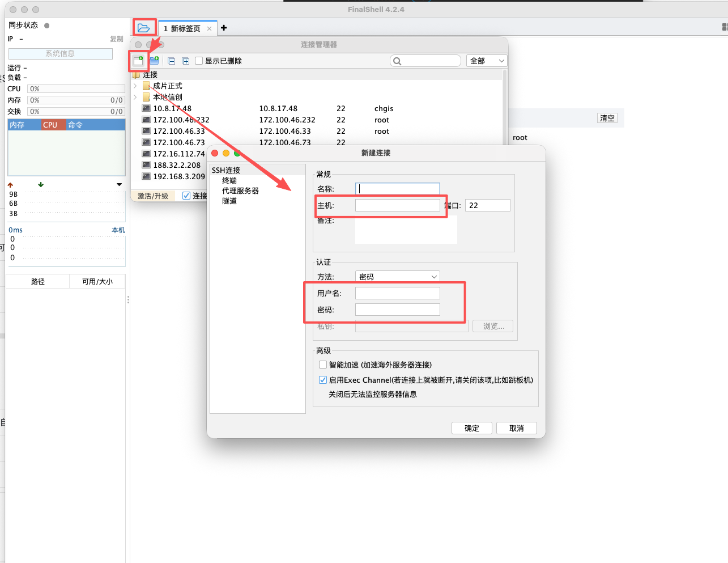
Task: Open the connection manager folder icon
Action: tap(144, 28)
